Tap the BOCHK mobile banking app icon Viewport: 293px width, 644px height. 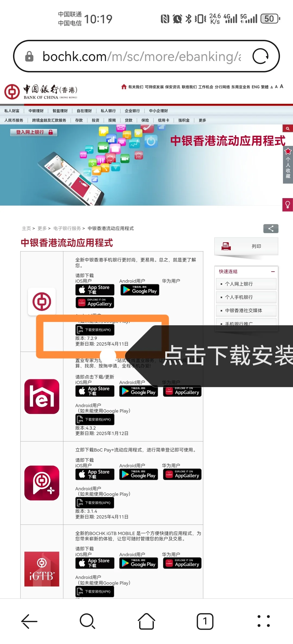point(42,301)
